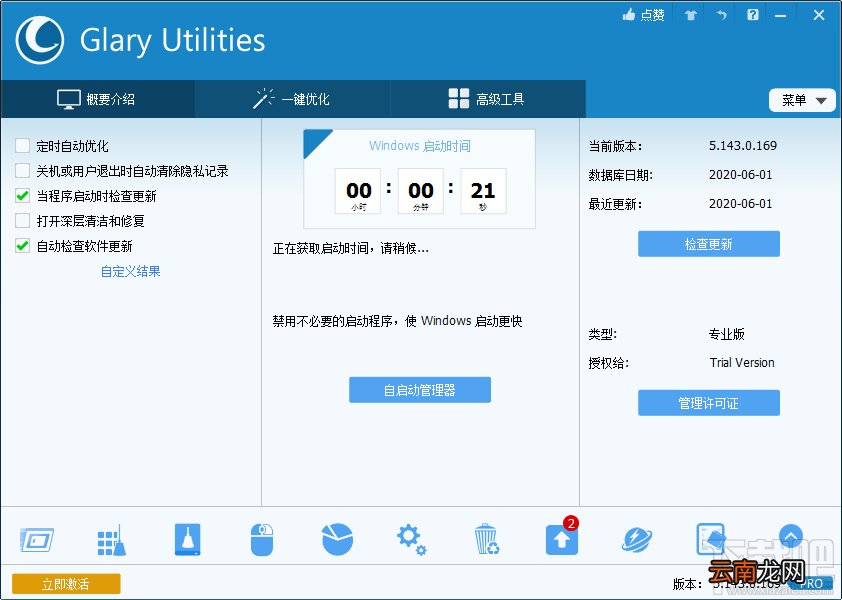Click the 00 minutes counter box
The height and width of the screenshot is (600, 842).
coord(420,191)
